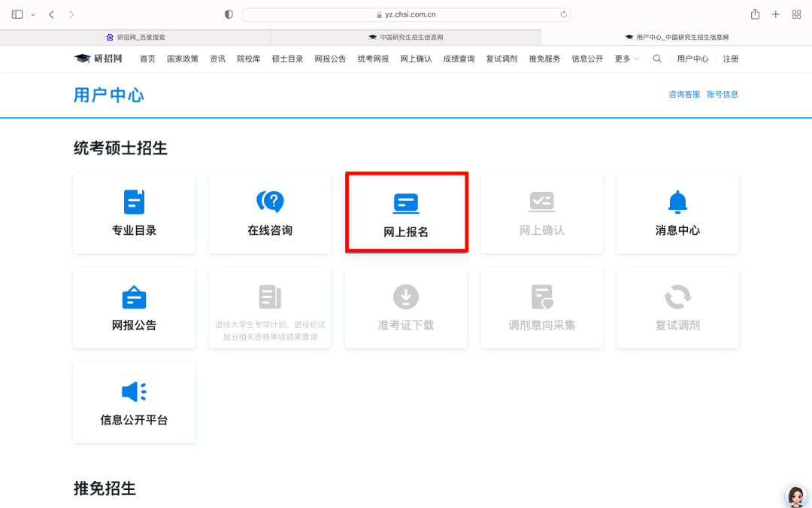Click the search magnifier icon in navbar

(x=657, y=59)
